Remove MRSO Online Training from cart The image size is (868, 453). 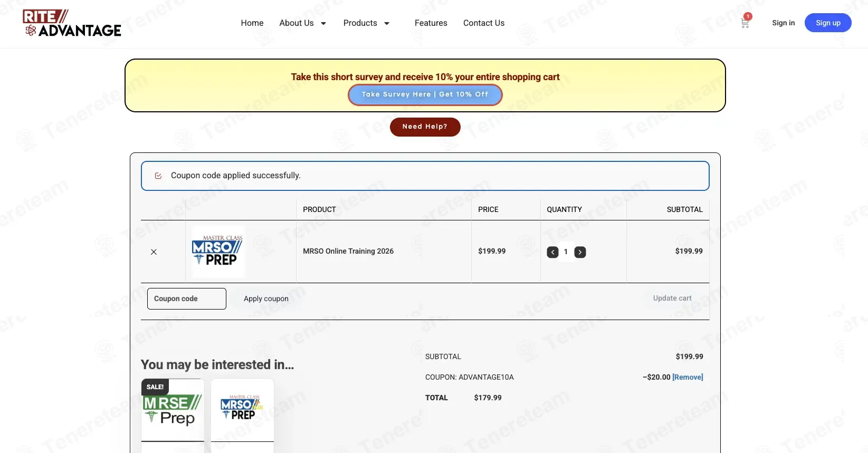154,252
